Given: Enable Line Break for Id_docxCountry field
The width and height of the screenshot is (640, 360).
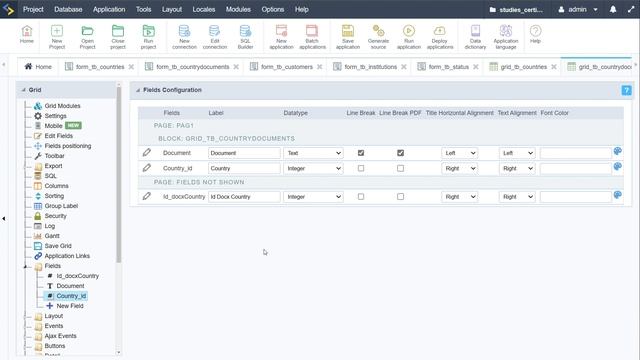Looking at the screenshot, I should [x=361, y=196].
